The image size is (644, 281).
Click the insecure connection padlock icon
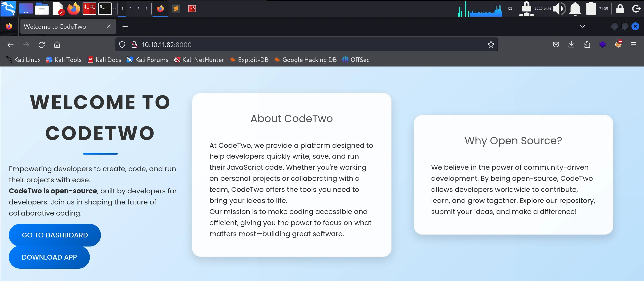pos(134,45)
